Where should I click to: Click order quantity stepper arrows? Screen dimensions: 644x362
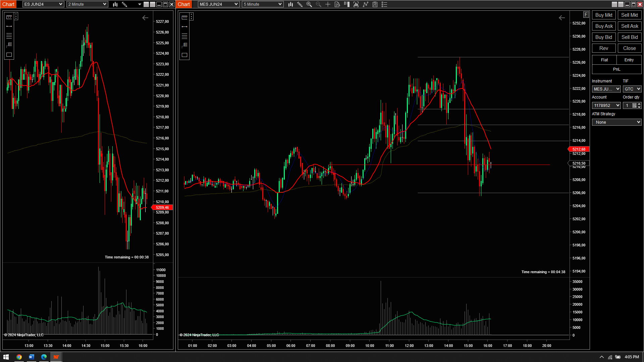point(639,105)
